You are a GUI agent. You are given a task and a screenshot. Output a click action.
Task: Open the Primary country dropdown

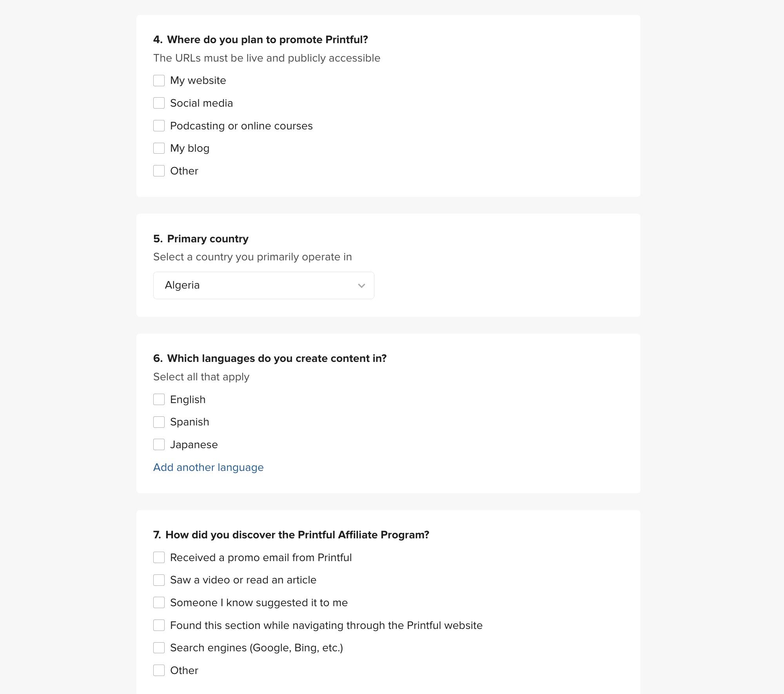(263, 285)
